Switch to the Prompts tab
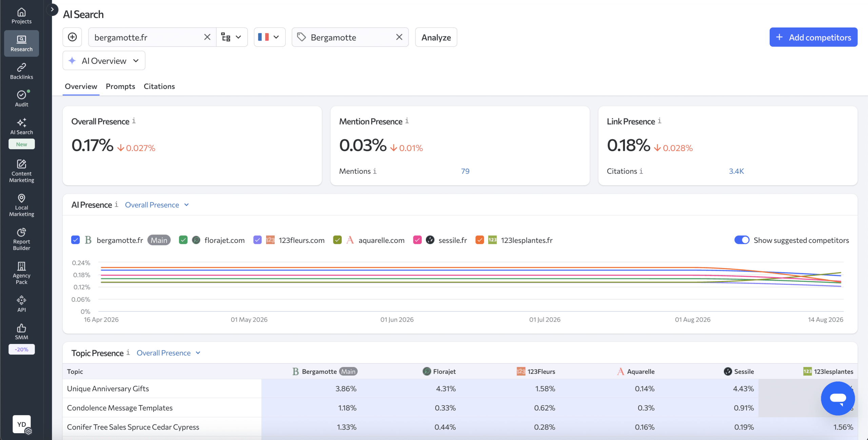This screenshot has width=868, height=440. coord(120,87)
